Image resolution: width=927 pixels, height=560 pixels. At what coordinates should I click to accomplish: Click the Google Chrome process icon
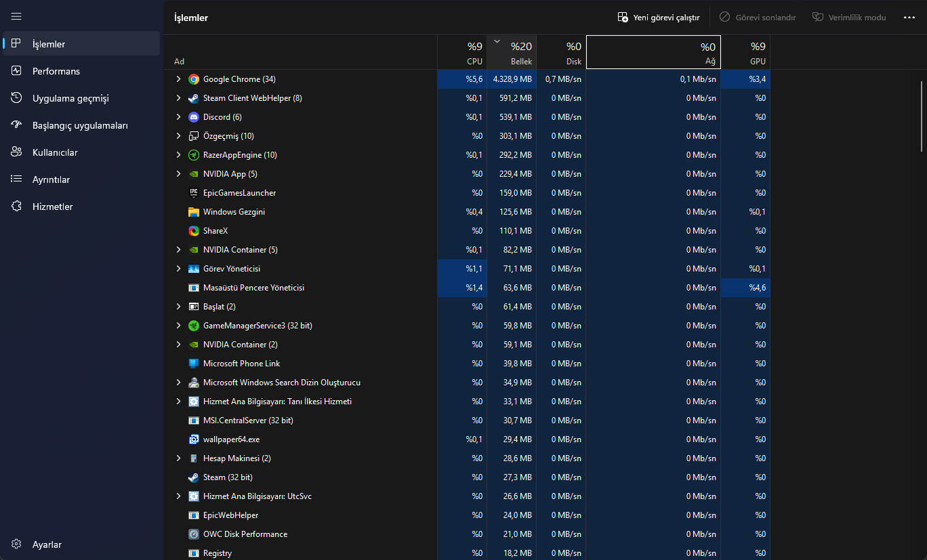pos(194,79)
